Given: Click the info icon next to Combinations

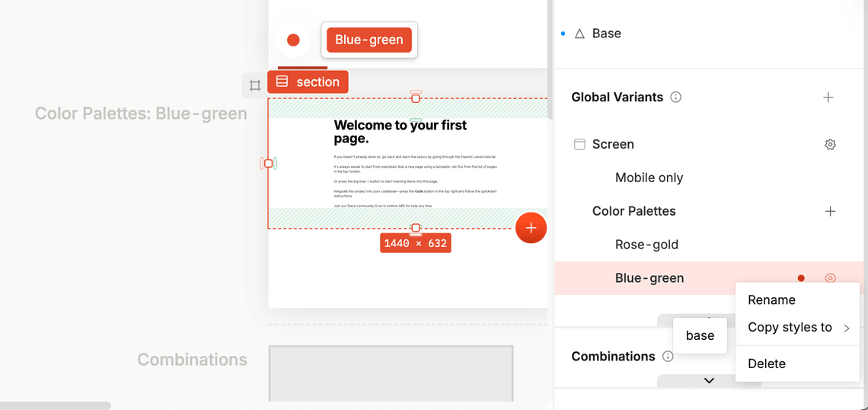Looking at the screenshot, I should (x=668, y=357).
